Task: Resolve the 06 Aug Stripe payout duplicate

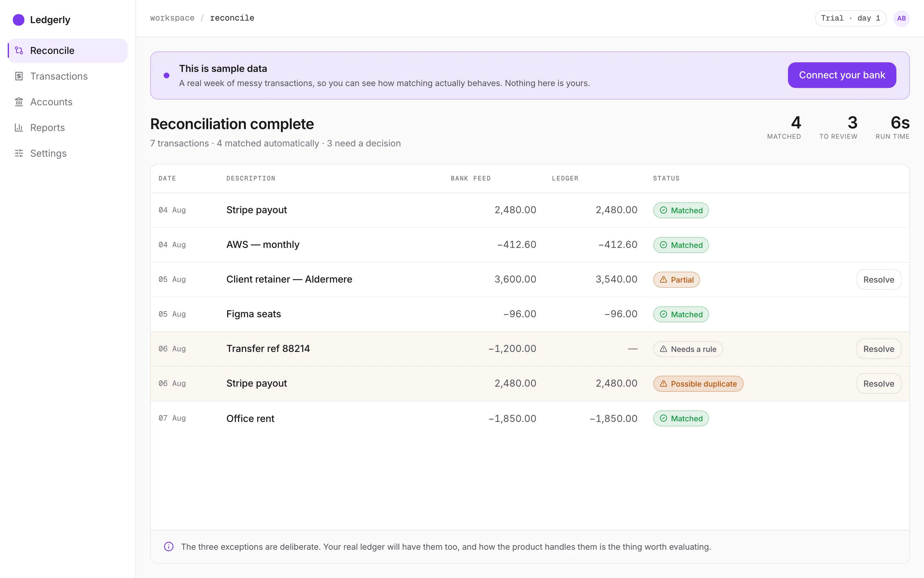Action: click(x=878, y=383)
